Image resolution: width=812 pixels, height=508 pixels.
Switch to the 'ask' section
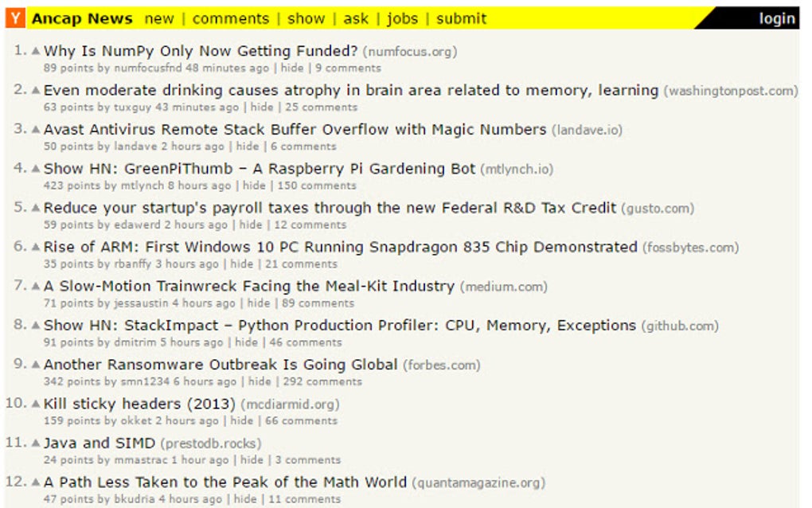(x=356, y=18)
